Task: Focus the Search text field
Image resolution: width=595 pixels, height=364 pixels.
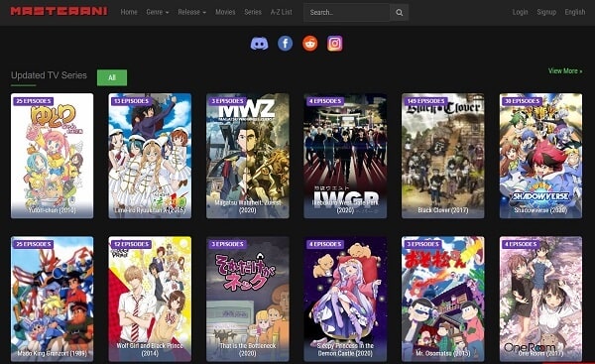Action: coord(346,13)
